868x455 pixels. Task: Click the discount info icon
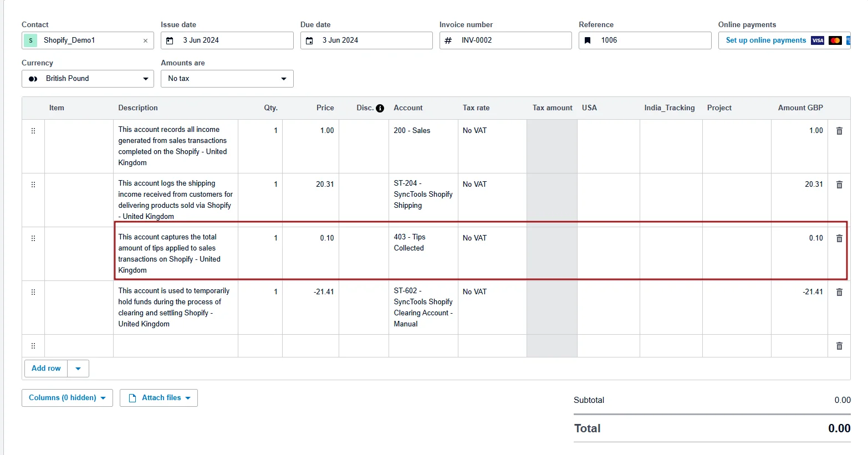(x=380, y=108)
